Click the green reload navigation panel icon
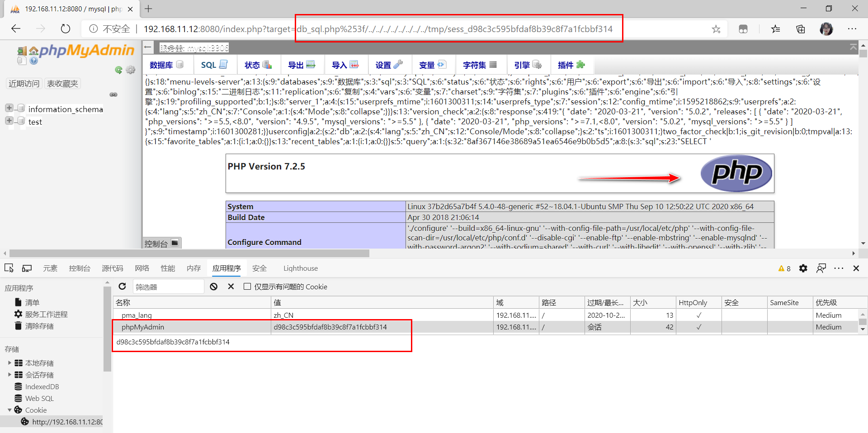 [118, 70]
